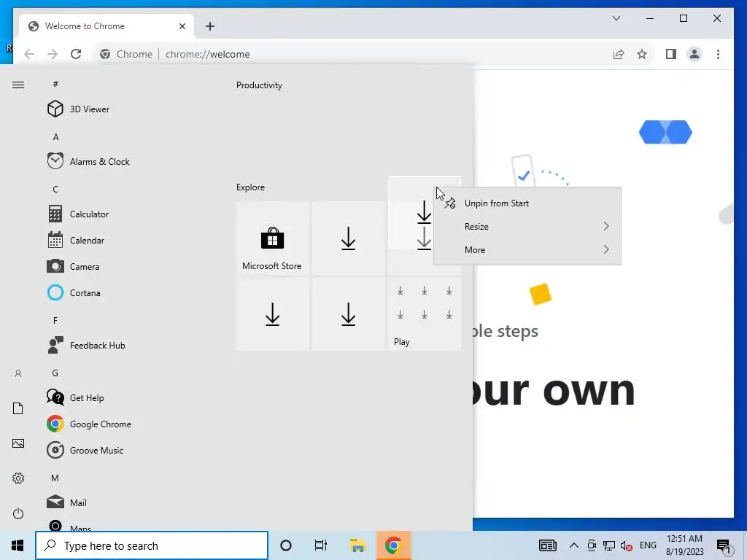This screenshot has width=747, height=560.
Task: Bookmark this tab with the star
Action: coord(642,54)
